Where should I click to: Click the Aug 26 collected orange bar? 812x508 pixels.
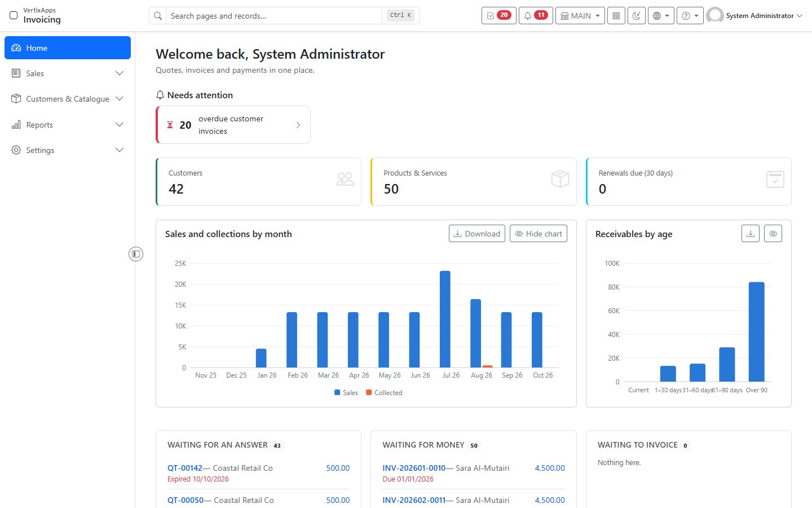488,367
